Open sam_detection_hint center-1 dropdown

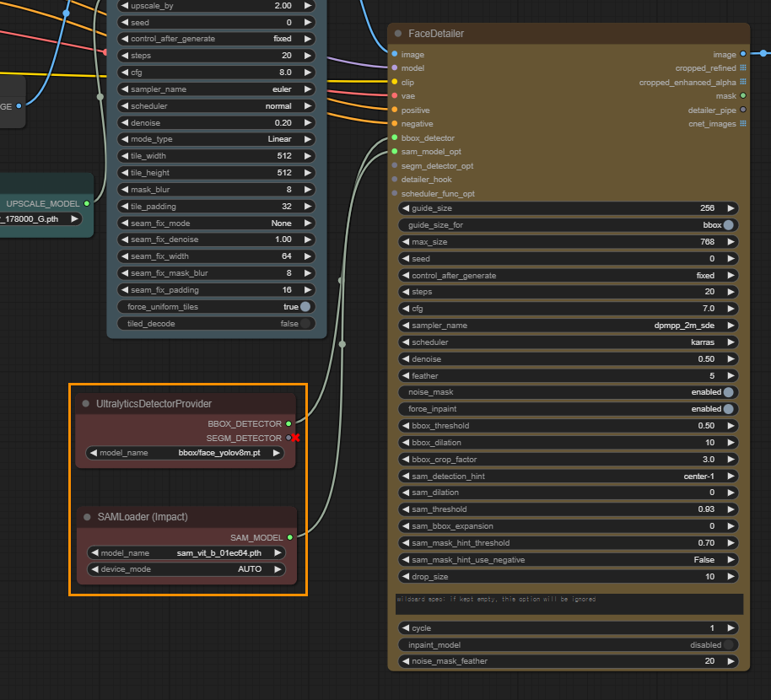coord(568,477)
